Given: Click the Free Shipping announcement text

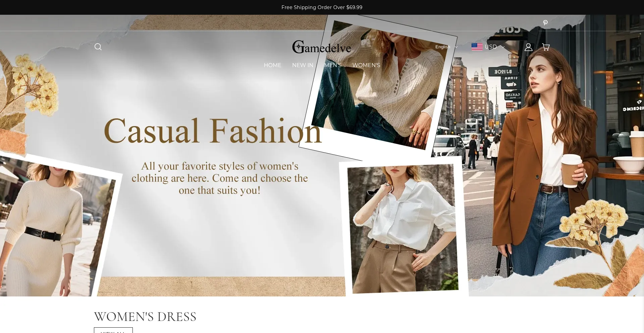Looking at the screenshot, I should (x=322, y=7).
